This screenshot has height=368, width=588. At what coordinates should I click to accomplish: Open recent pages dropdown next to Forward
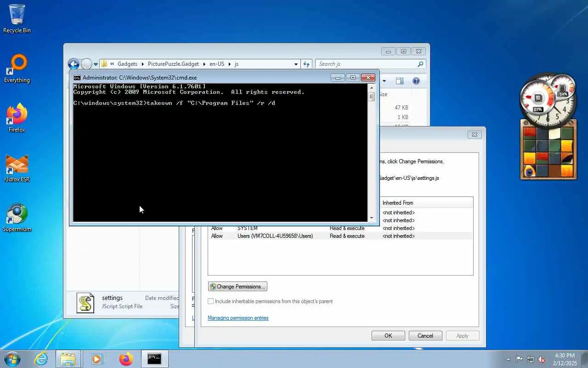(96, 64)
